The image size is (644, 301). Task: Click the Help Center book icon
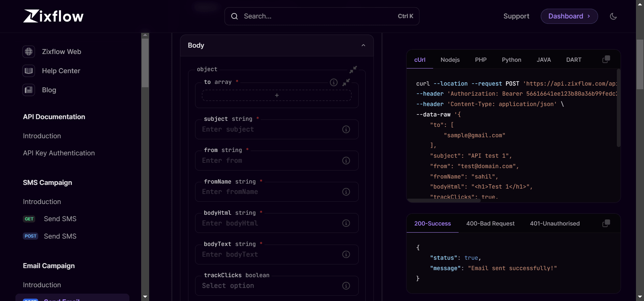[29, 71]
